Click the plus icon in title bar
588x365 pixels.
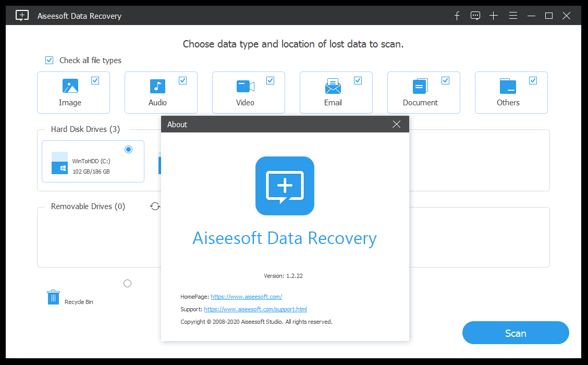tap(494, 16)
